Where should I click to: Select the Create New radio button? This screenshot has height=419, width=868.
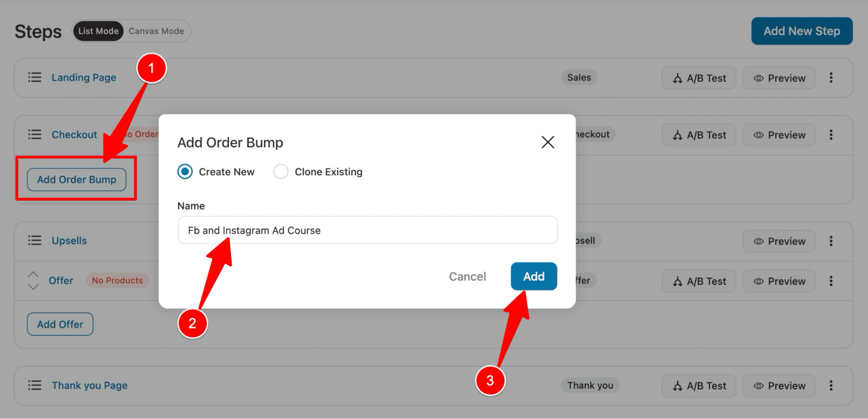pos(185,171)
